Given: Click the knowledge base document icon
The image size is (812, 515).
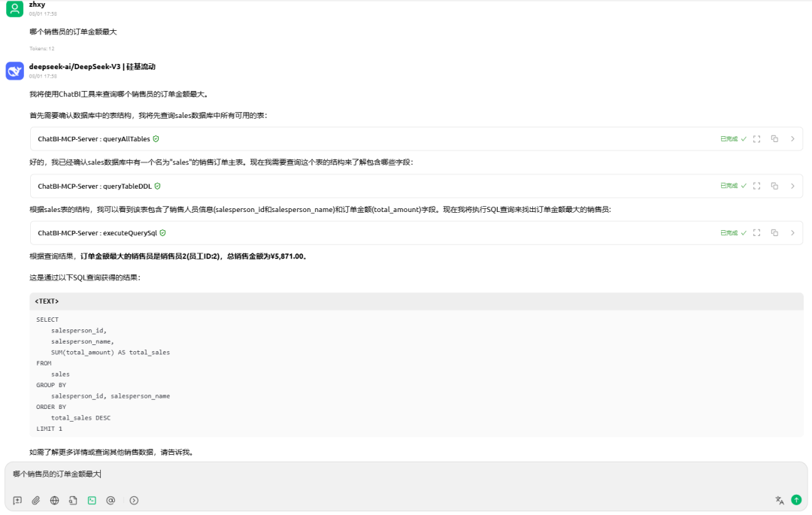Looking at the screenshot, I should 73,501.
